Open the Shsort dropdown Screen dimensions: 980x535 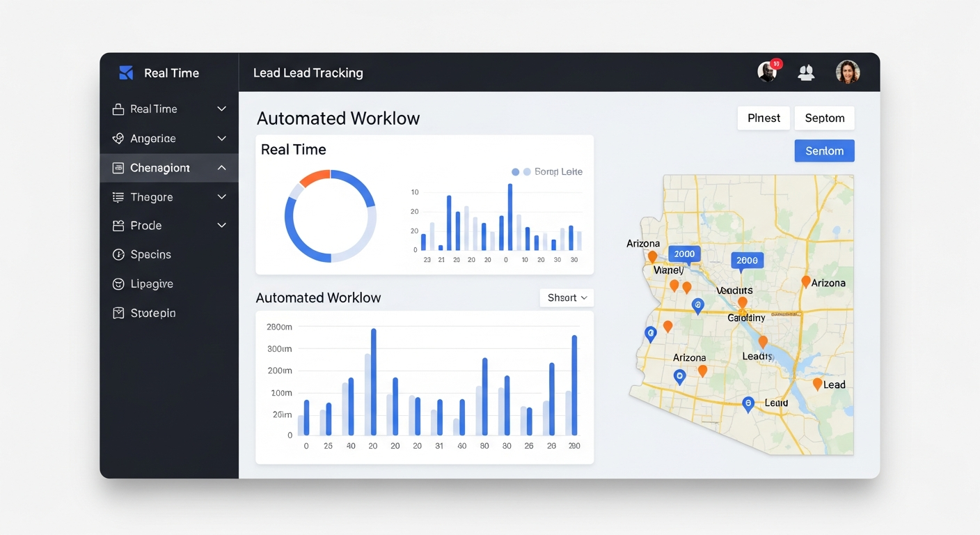(x=566, y=297)
